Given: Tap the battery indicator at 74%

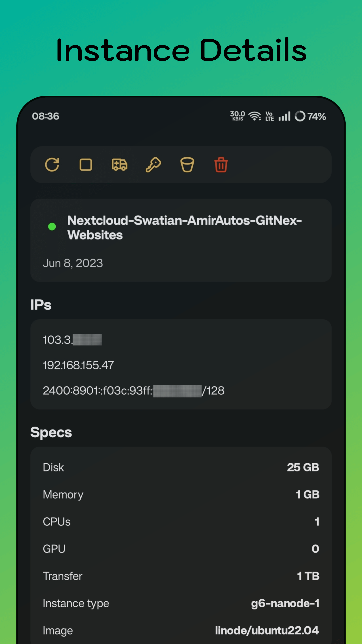Looking at the screenshot, I should [x=310, y=116].
